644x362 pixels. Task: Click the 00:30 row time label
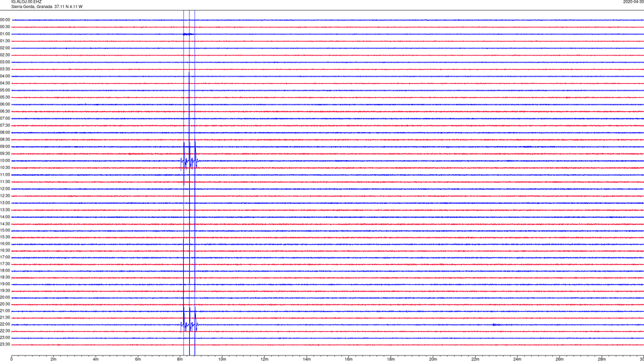click(x=5, y=27)
